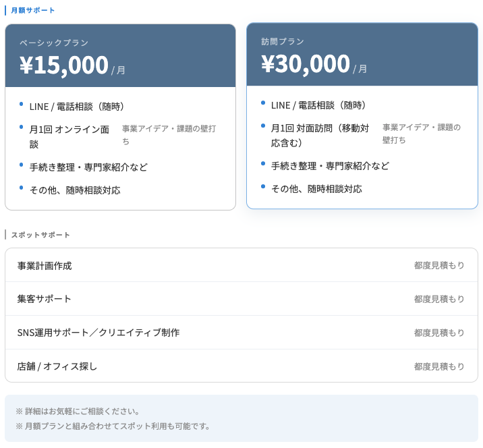483x448 pixels.
Task: Select the ¥30,000 monthly price
Action: coord(306,63)
